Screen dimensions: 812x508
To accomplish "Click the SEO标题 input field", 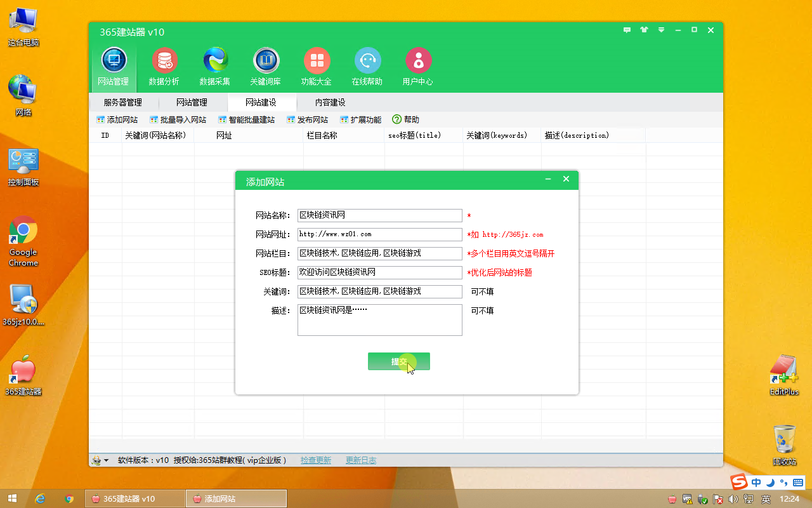I will tap(380, 272).
